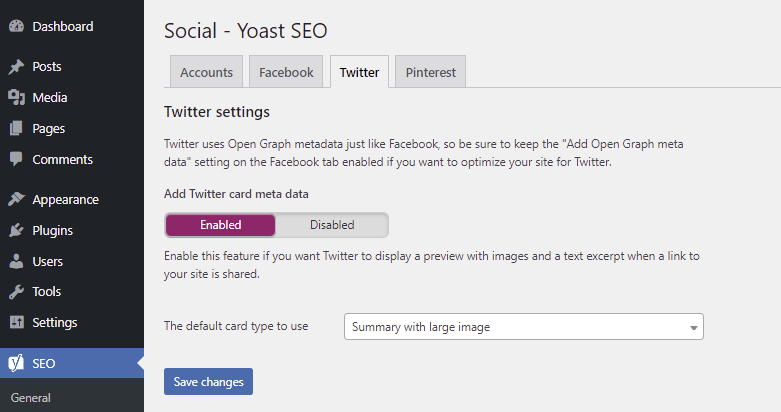Click the Pages icon in sidebar
The height and width of the screenshot is (412, 781).
click(x=16, y=129)
